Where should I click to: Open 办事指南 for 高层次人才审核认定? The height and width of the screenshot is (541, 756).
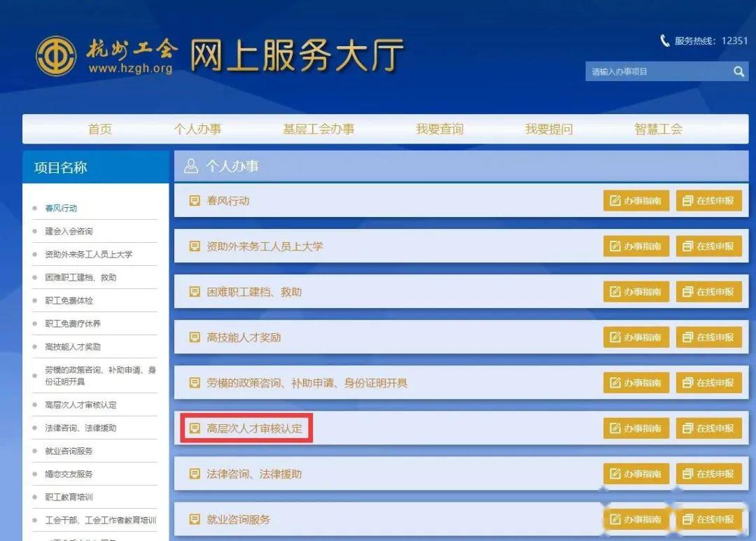click(636, 428)
